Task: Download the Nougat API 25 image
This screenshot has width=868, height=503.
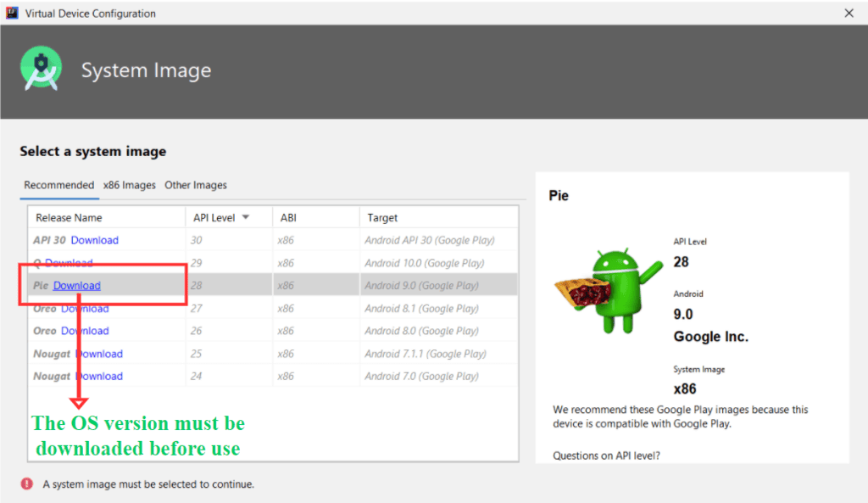Action: (x=99, y=354)
